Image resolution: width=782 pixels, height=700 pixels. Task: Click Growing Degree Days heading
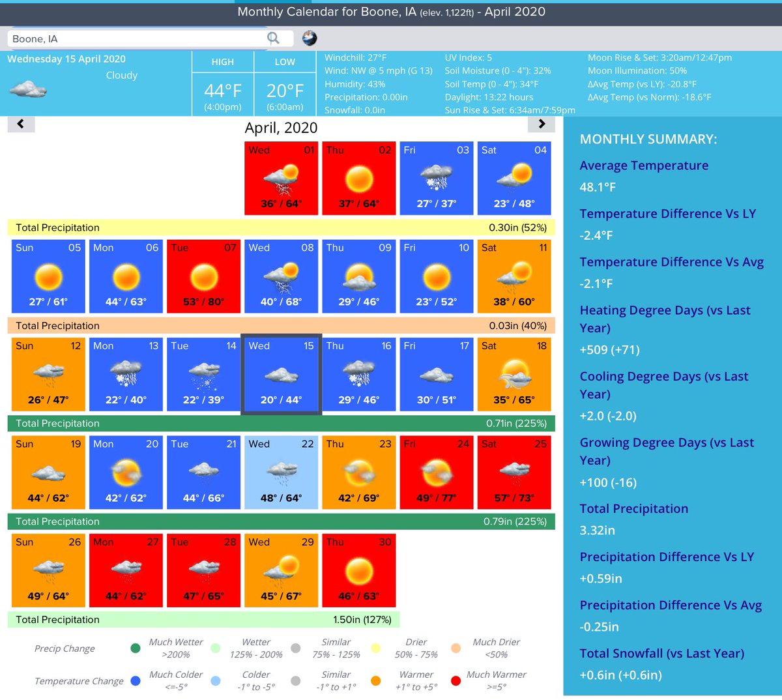pos(667,451)
